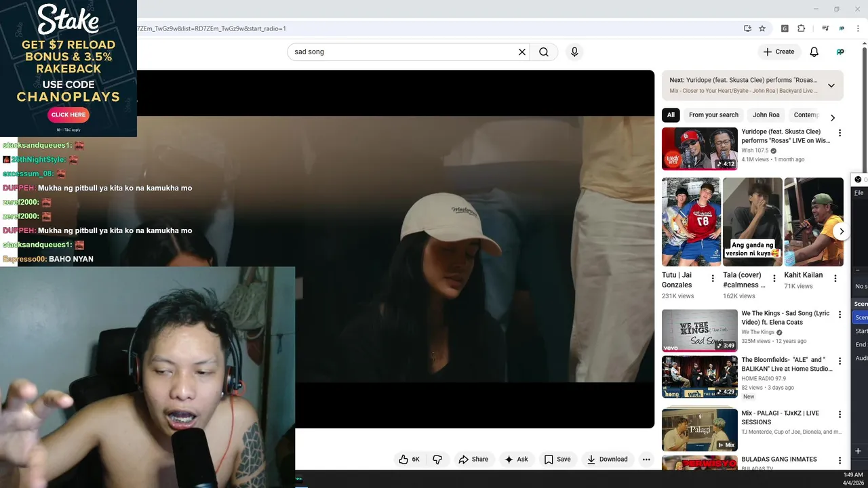Open The Bloomfields video thumbnail

pos(700,377)
